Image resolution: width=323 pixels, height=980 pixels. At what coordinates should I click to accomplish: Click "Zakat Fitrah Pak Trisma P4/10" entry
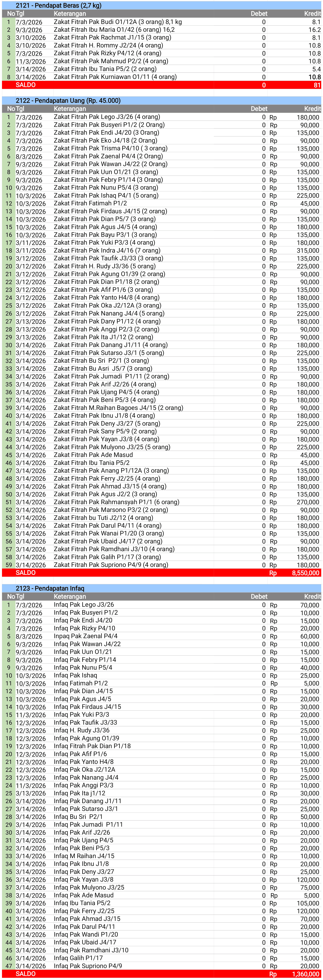point(110,148)
